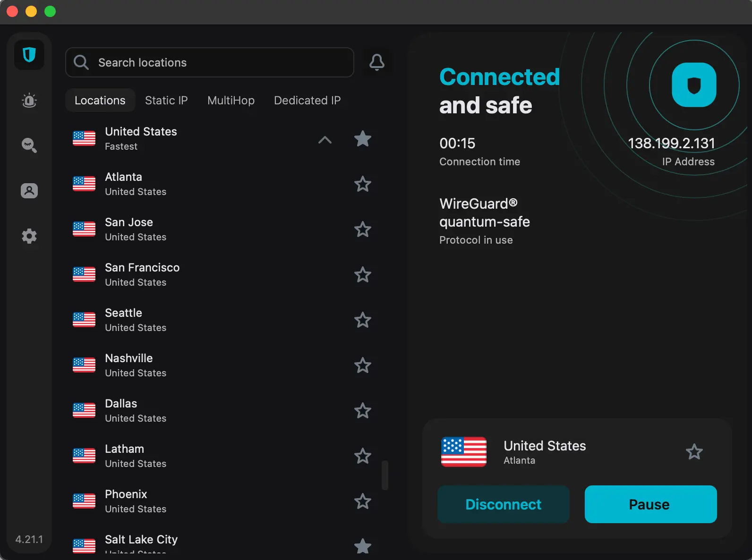Select the San Francisco location
This screenshot has height=560, width=752.
click(222, 274)
